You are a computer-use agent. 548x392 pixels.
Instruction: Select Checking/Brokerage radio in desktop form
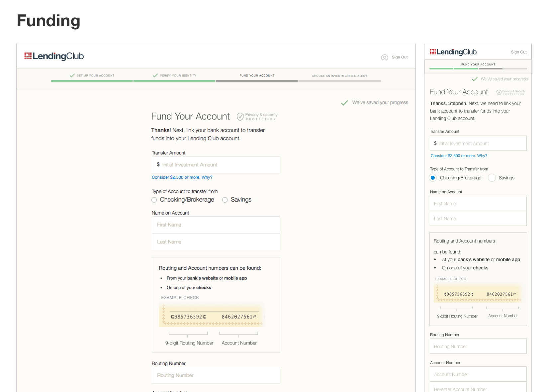click(154, 200)
